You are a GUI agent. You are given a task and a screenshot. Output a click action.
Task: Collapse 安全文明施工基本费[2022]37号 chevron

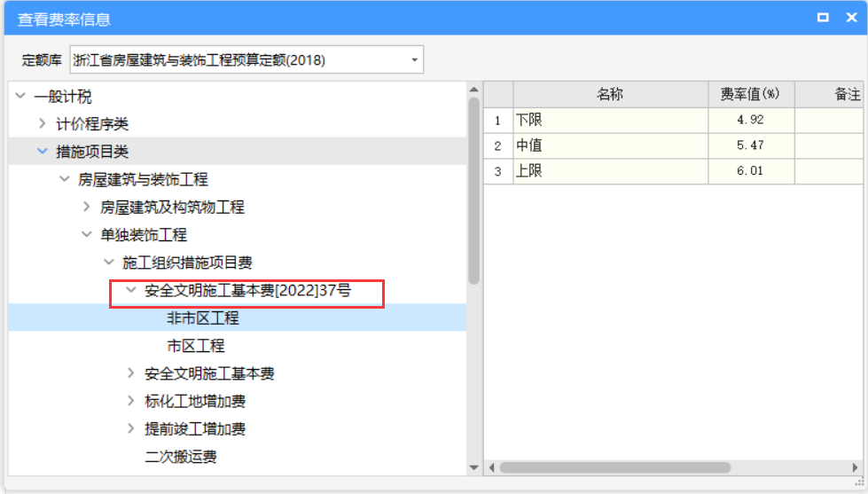(131, 290)
